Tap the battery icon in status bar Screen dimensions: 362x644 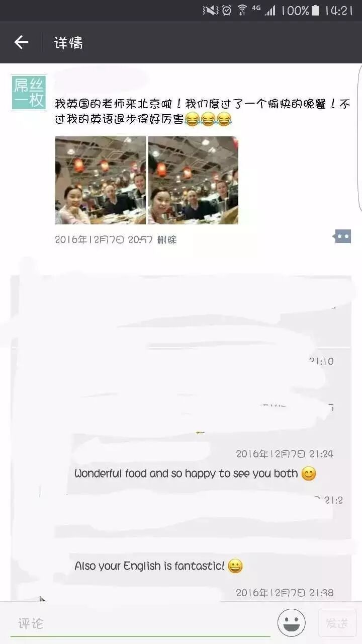[x=315, y=10]
